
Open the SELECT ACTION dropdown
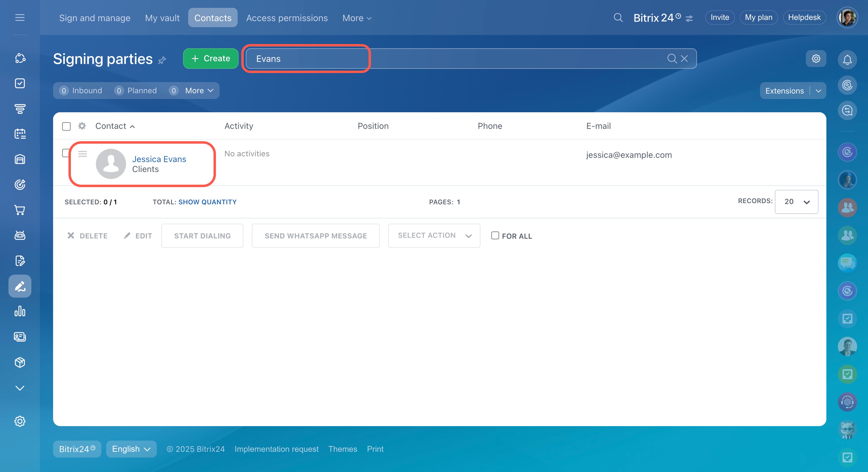coord(434,236)
